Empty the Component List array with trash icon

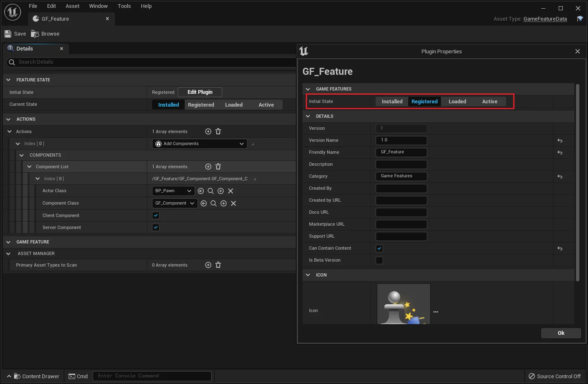(x=218, y=167)
